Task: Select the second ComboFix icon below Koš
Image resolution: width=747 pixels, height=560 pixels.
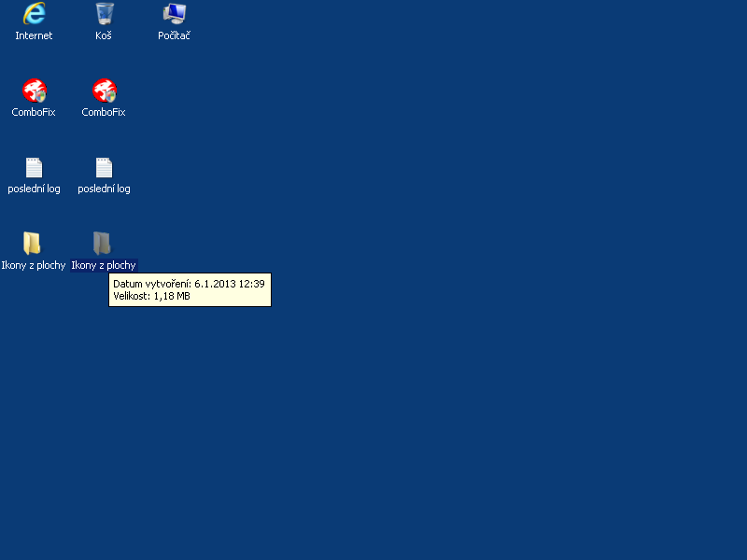Action: pyautogui.click(x=104, y=91)
